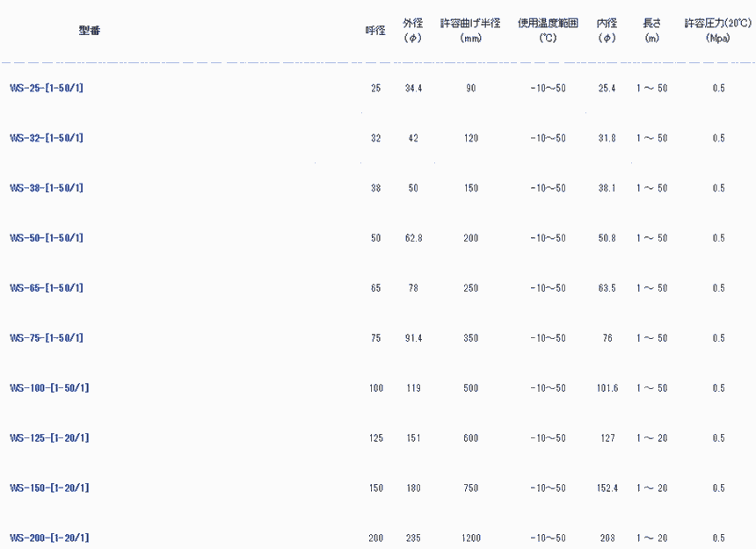Click the WS-75-[1-50/1] model number
This screenshot has width=756, height=549.
pyautogui.click(x=47, y=338)
